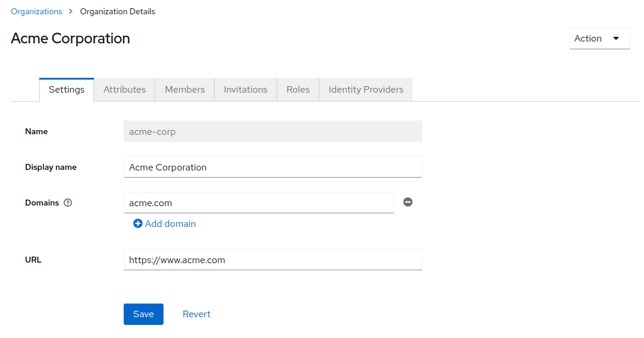
Task: Click the Revert link
Action: [196, 314]
